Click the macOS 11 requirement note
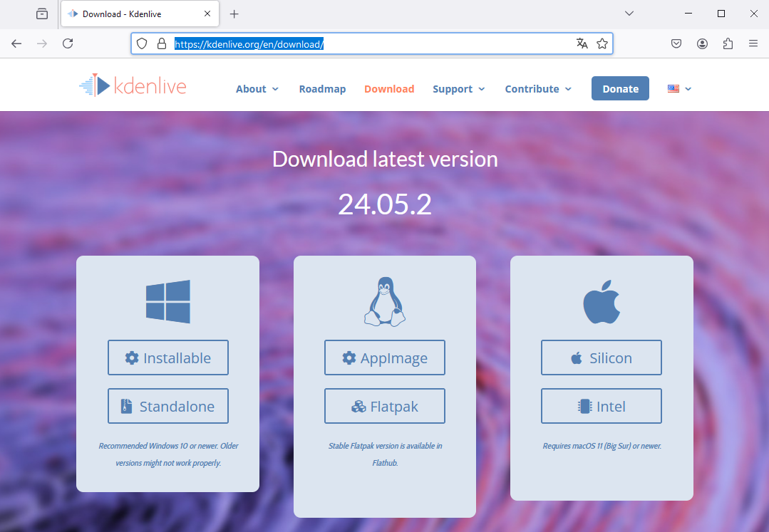 (x=602, y=446)
